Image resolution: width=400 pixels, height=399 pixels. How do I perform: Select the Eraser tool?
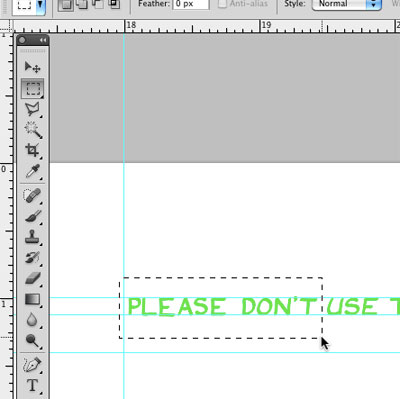click(33, 278)
